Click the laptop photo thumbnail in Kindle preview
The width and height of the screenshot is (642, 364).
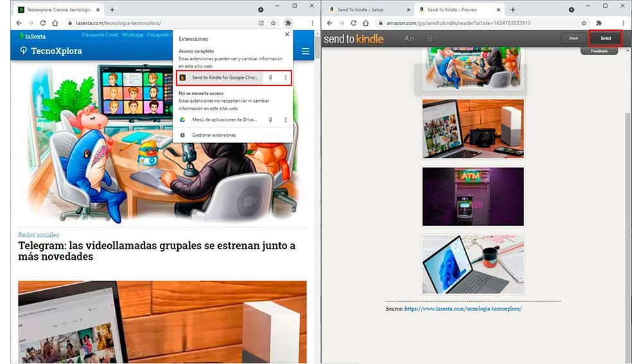473,129
